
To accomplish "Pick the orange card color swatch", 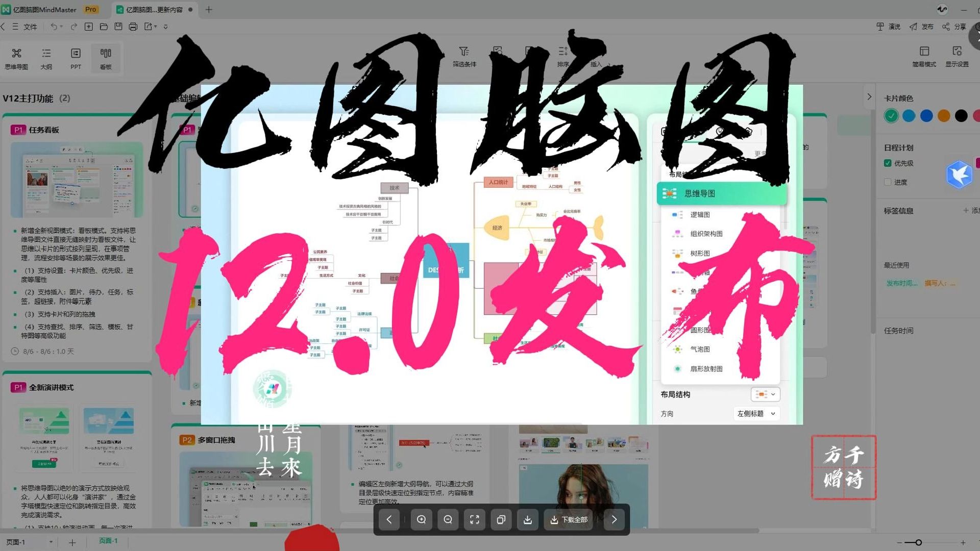I will pos(944,116).
